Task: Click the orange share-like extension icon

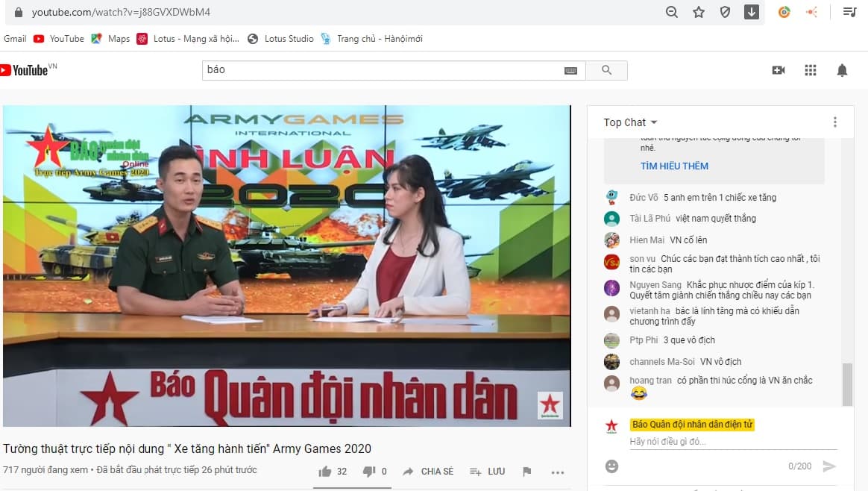Action: point(811,12)
